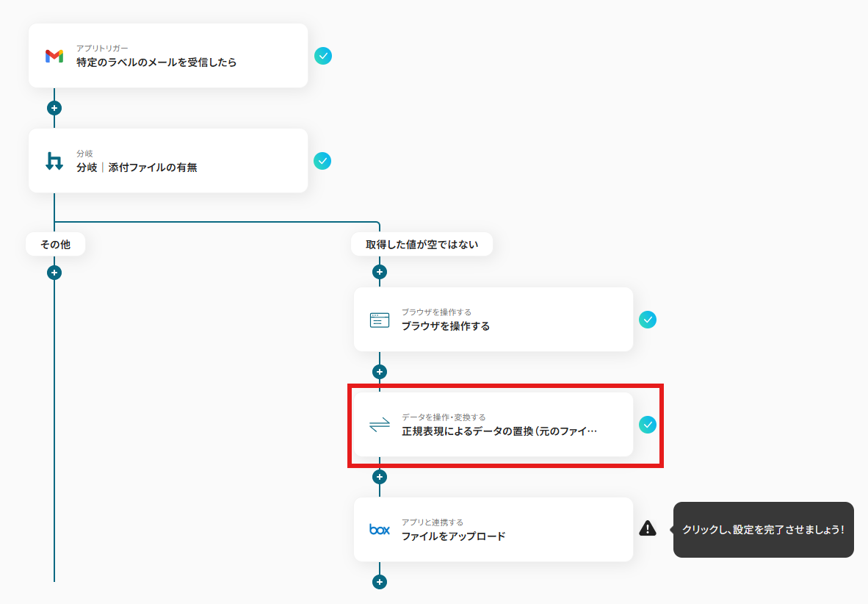
Task: Open the 分岐｜添付ファイルの有無 card
Action: click(168, 161)
